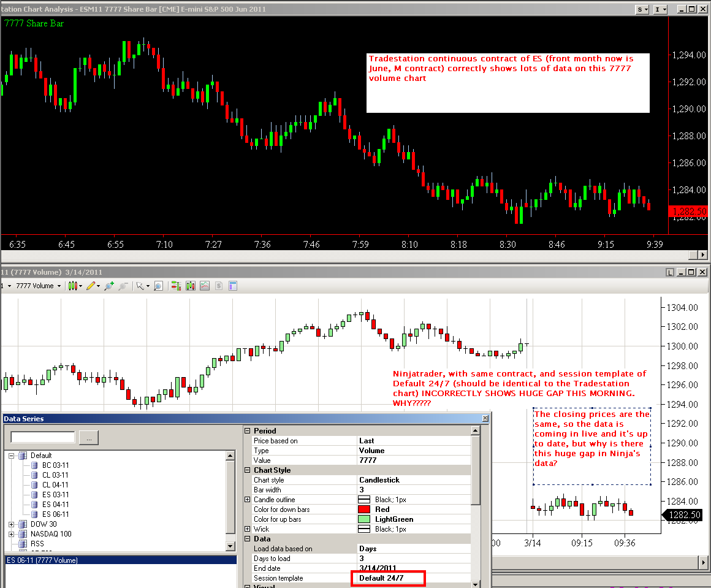The height and width of the screenshot is (588, 711).
Task: Click the instrument lookup ellipsis button
Action: click(x=89, y=438)
